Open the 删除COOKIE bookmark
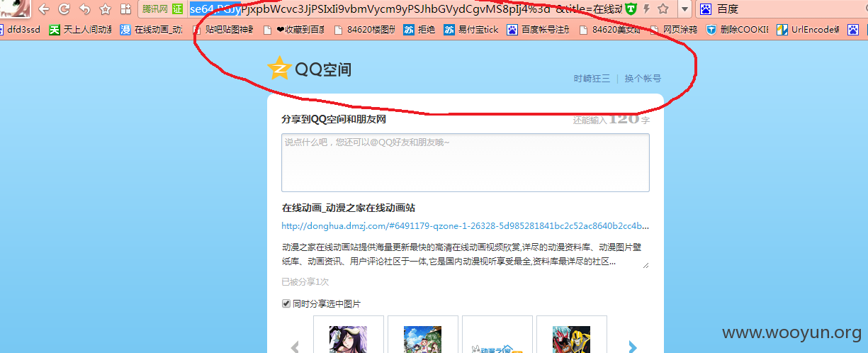The image size is (868, 353). (x=737, y=30)
